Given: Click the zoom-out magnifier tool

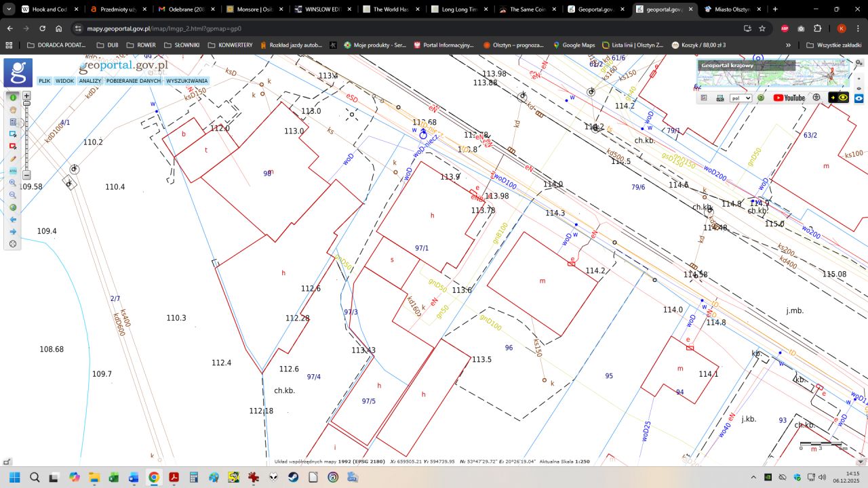Looking at the screenshot, I should click(13, 195).
